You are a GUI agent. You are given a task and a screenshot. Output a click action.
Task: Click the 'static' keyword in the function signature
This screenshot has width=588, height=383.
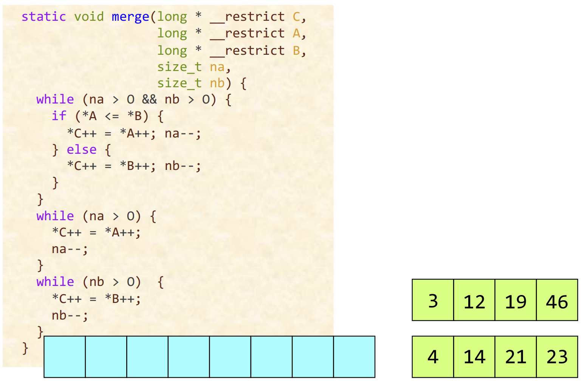point(44,17)
